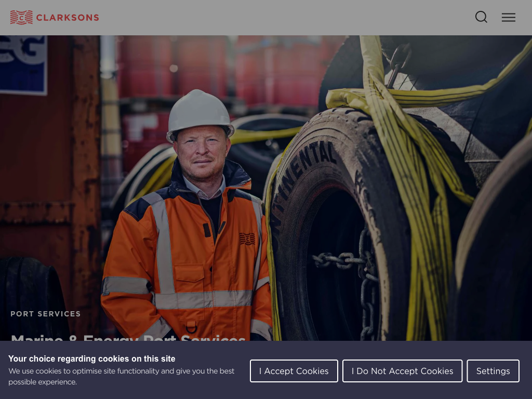532x399 pixels.
Task: Click the chain inside the tyre
Action: (x=350, y=271)
